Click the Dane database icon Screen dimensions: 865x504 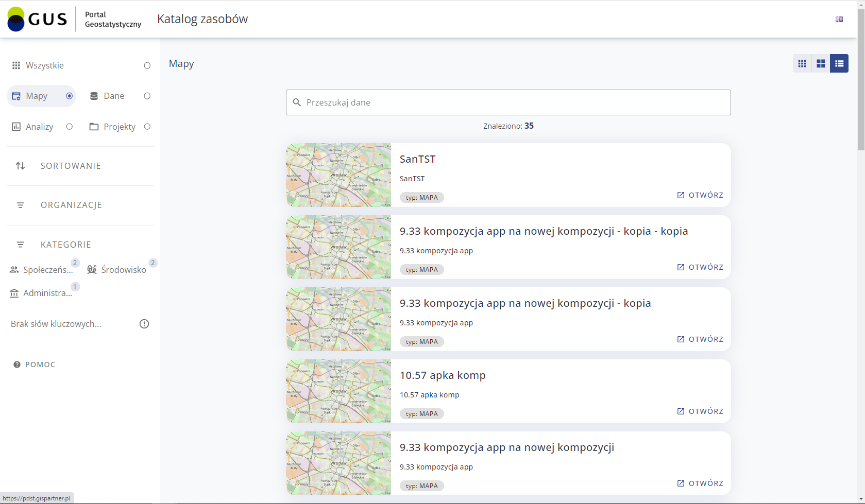[x=94, y=96]
